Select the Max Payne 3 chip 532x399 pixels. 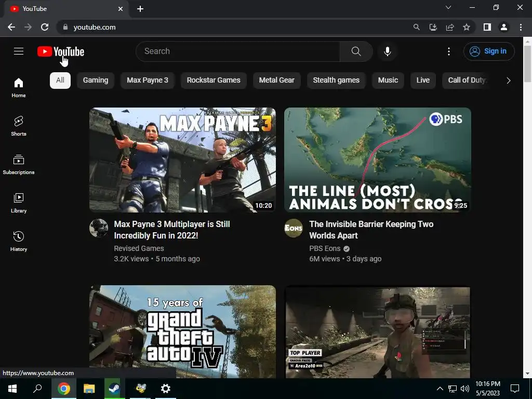click(x=147, y=81)
